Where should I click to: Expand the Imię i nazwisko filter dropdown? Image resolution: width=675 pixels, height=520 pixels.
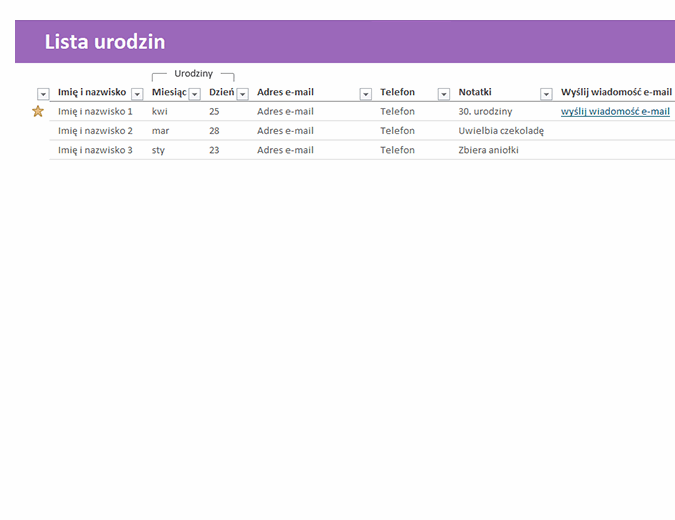coord(137,94)
